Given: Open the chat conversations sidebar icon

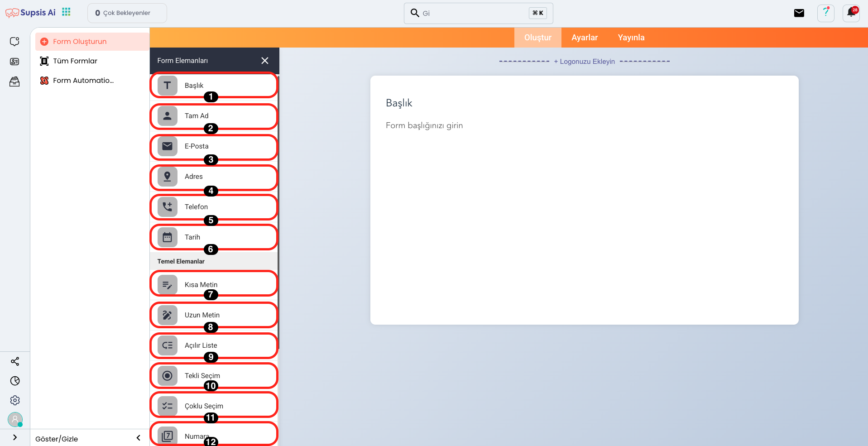Looking at the screenshot, I should point(15,42).
